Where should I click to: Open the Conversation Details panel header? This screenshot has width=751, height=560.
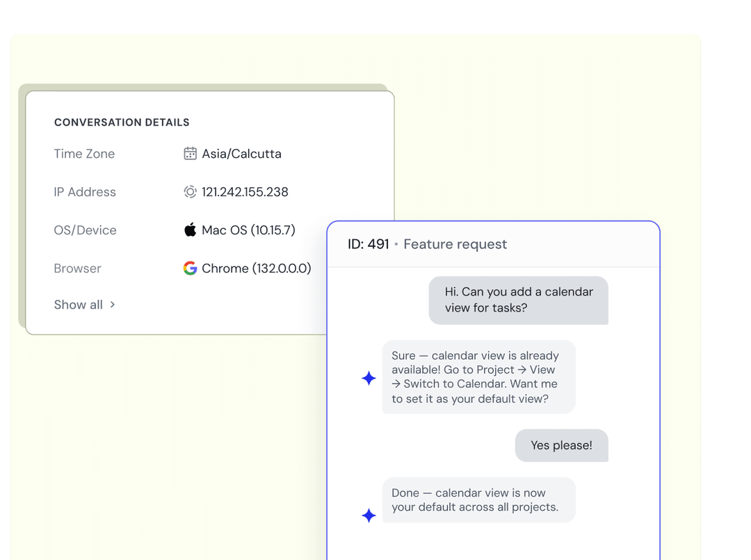click(x=122, y=122)
